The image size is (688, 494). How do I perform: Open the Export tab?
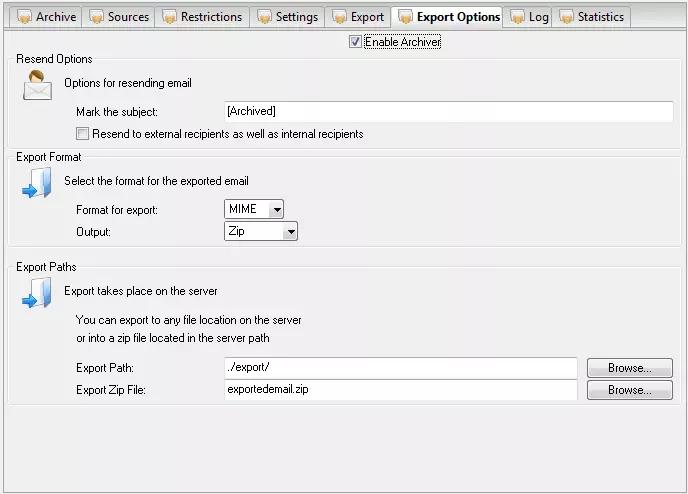pos(357,17)
